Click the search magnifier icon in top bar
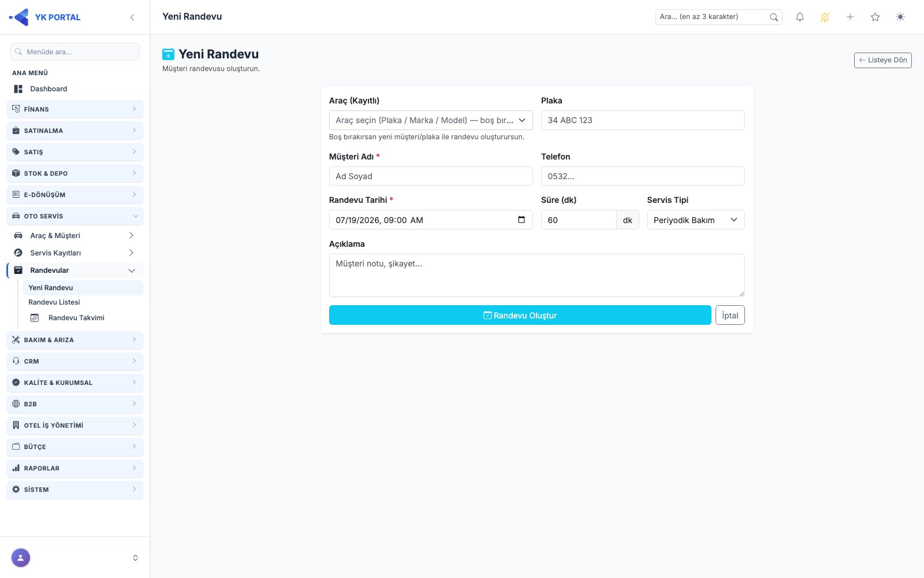The image size is (924, 578). click(x=774, y=17)
